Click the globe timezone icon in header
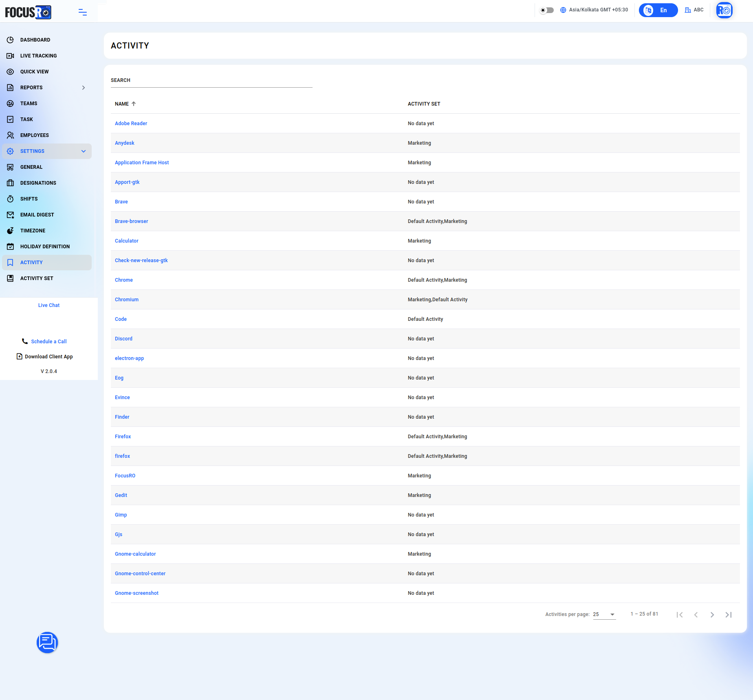The image size is (753, 700). [563, 10]
